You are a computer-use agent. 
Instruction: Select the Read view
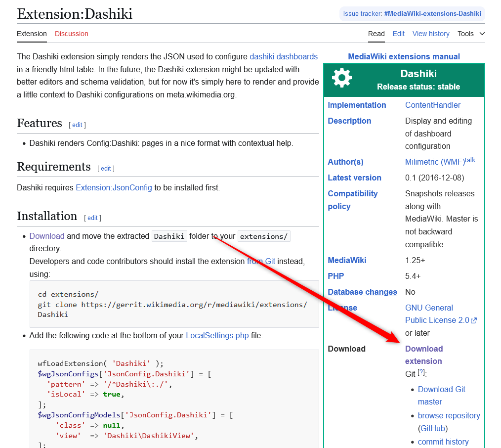pos(376,34)
